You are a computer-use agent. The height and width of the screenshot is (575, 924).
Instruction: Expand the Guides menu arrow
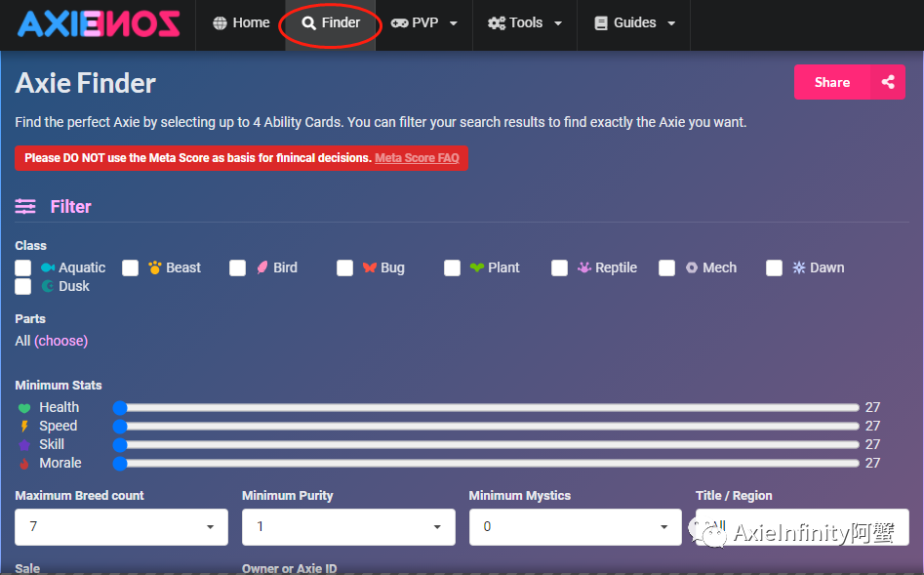point(671,23)
